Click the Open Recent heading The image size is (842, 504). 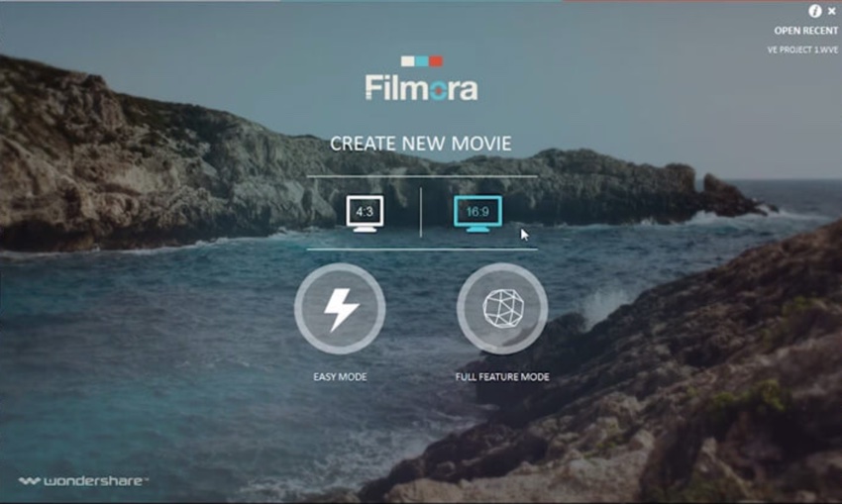tap(805, 31)
